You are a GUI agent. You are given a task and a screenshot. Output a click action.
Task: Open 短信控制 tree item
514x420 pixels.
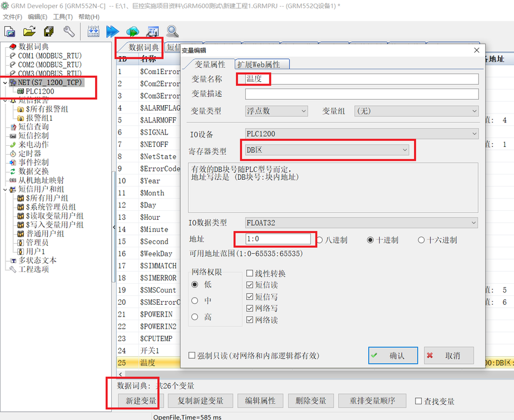[33, 136]
